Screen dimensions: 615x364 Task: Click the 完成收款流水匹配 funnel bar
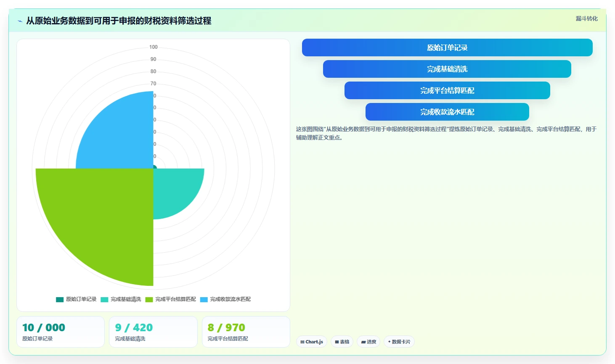pos(447,112)
